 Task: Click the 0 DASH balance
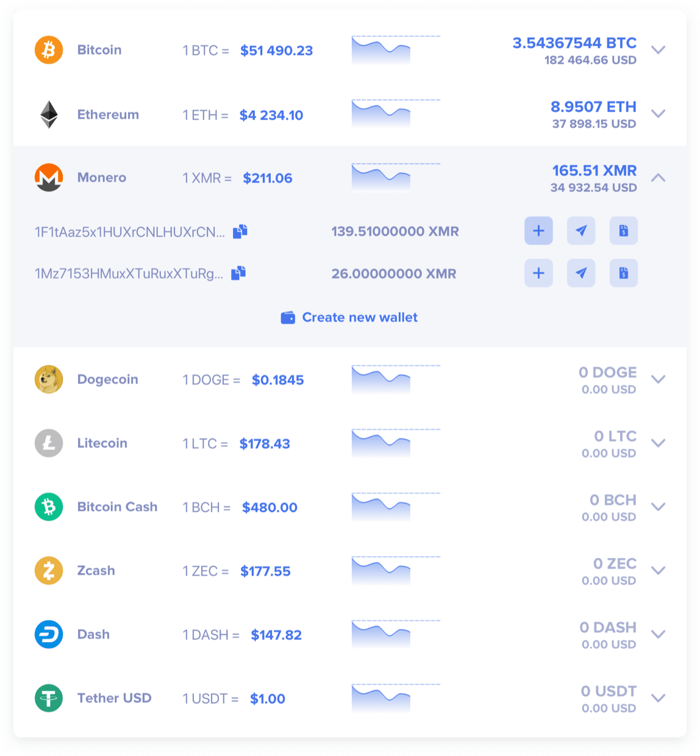tap(608, 627)
